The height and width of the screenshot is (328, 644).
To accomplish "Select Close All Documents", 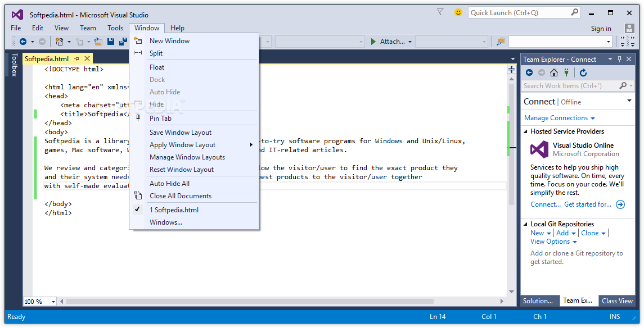I will point(194,196).
